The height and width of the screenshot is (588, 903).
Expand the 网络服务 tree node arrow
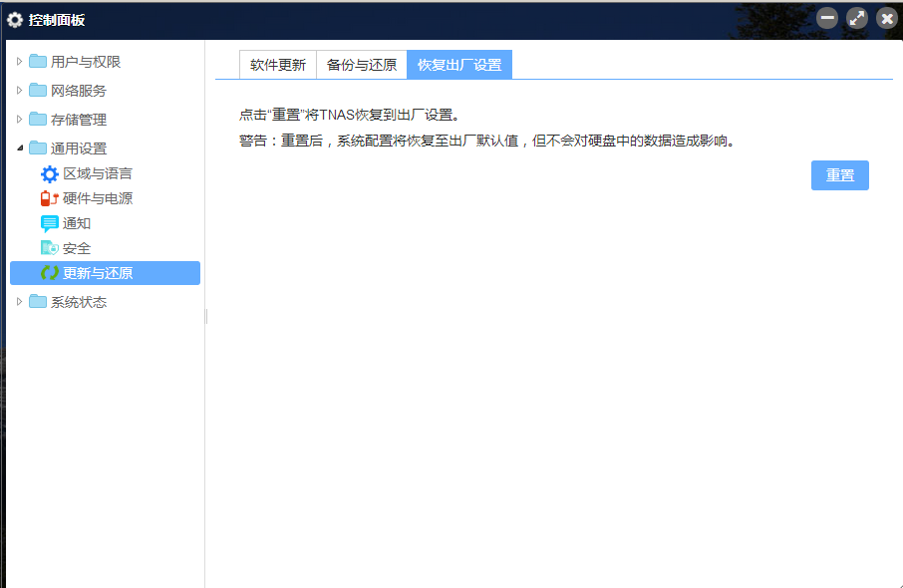click(19, 91)
